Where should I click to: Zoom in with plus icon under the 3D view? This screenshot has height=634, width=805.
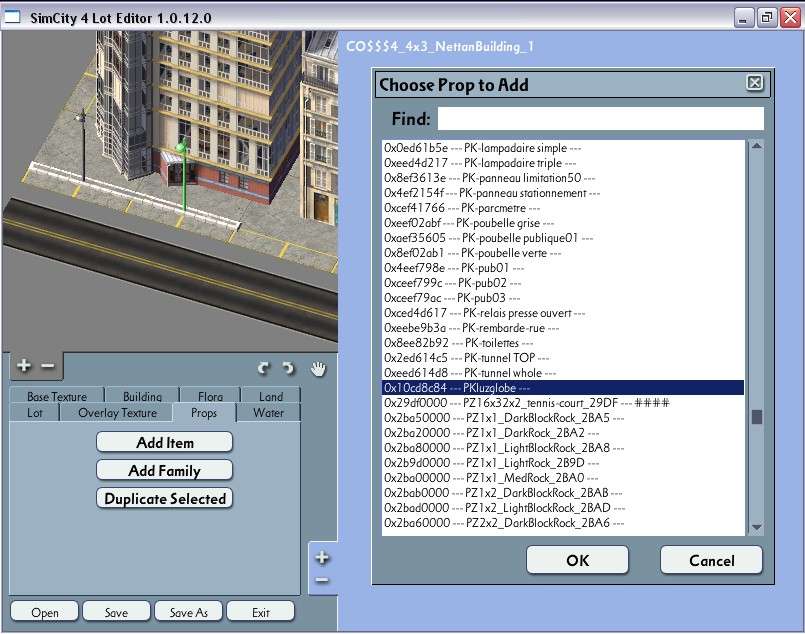click(x=24, y=366)
